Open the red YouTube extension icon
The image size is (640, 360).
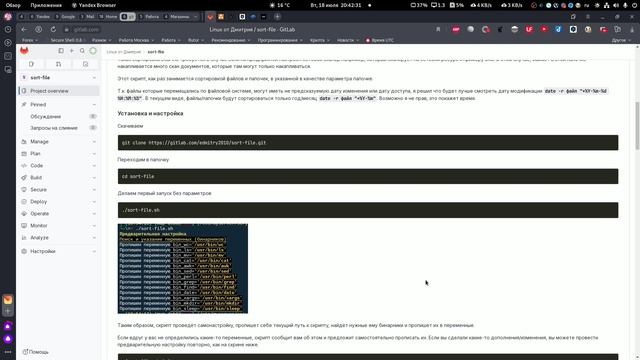pyautogui.click(x=544, y=29)
